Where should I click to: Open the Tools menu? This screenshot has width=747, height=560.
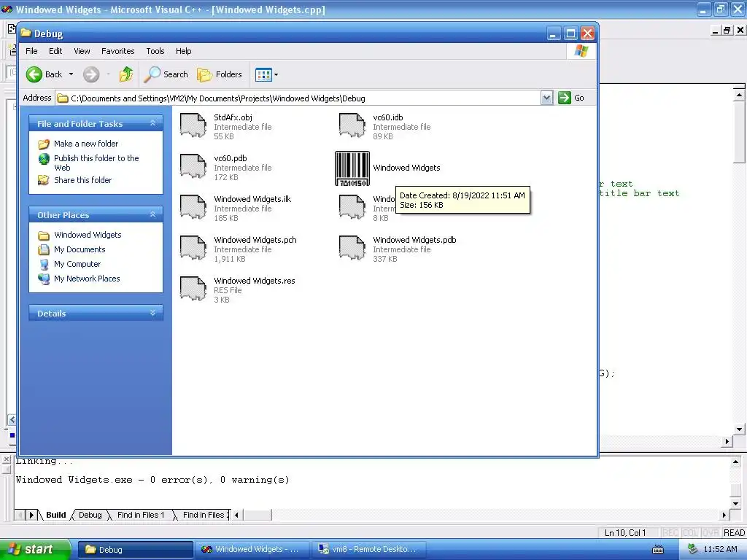[x=155, y=51]
